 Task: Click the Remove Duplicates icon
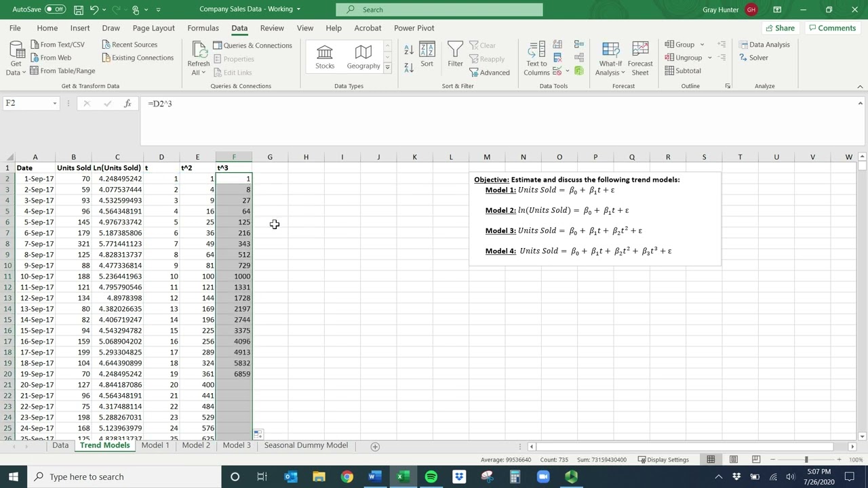point(557,58)
